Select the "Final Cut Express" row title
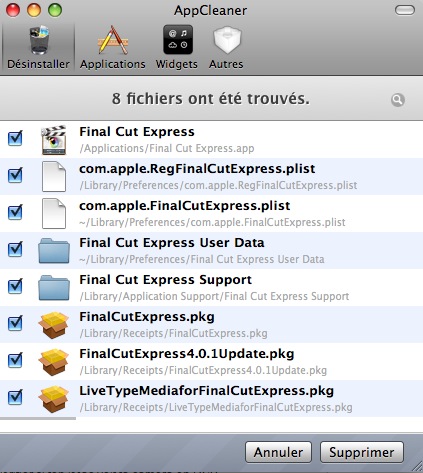This screenshot has width=423, height=473. (137, 132)
